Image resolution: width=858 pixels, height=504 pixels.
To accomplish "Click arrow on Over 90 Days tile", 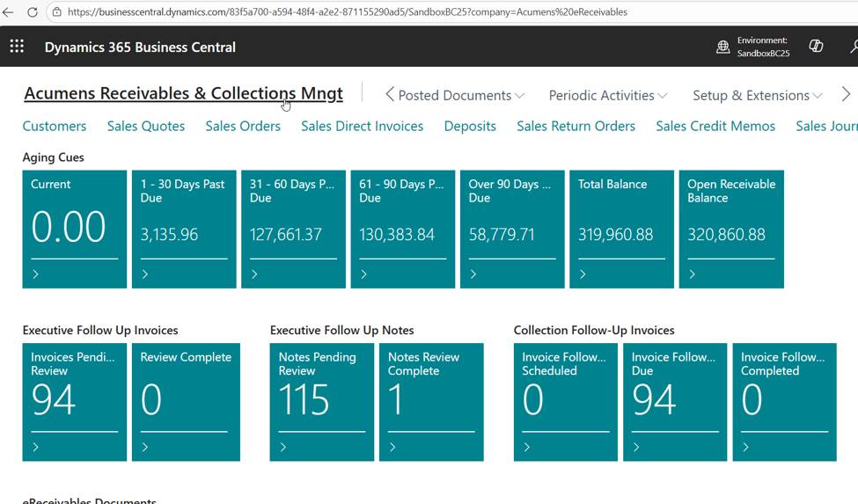I will (473, 274).
